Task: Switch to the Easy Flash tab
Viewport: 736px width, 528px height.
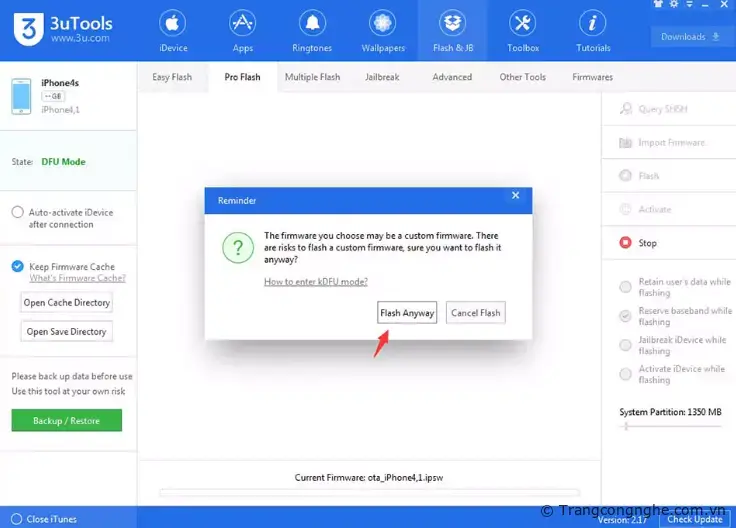Action: (172, 77)
